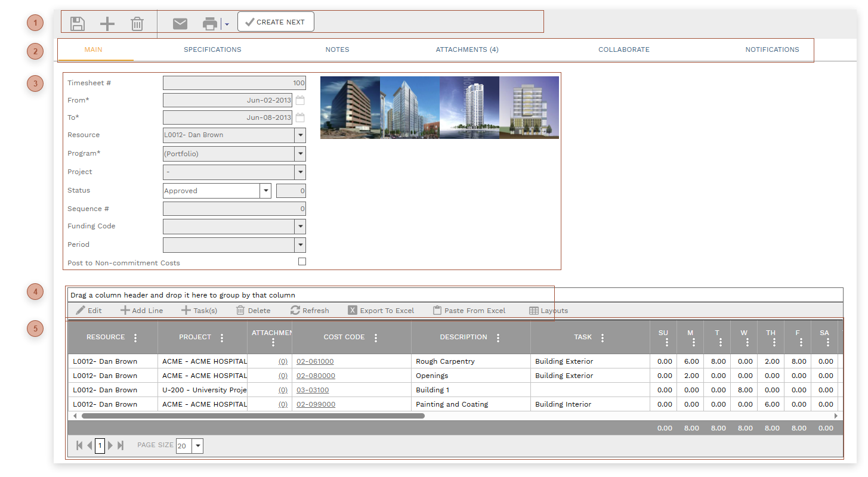Enable Post to Non-commitment Costs
Screen dimensions: 868x477
[302, 261]
